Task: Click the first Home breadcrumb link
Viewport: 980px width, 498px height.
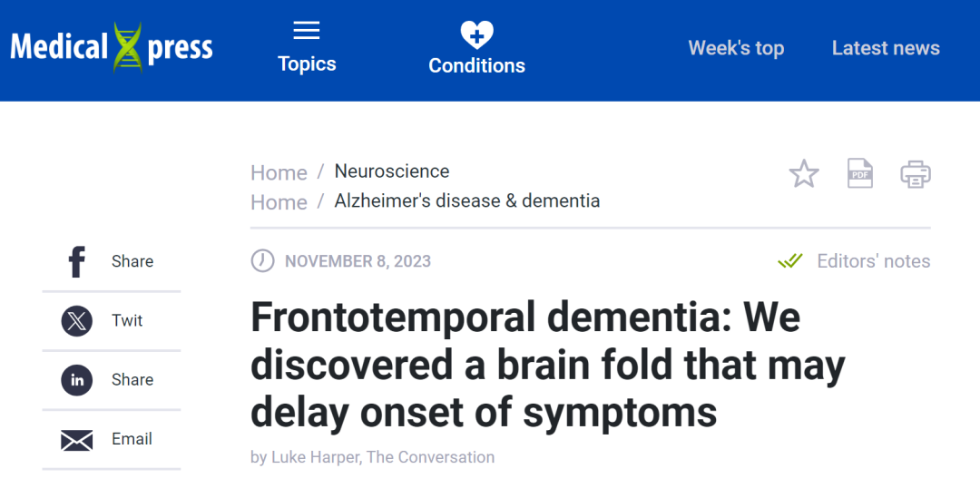Action: coord(279,172)
